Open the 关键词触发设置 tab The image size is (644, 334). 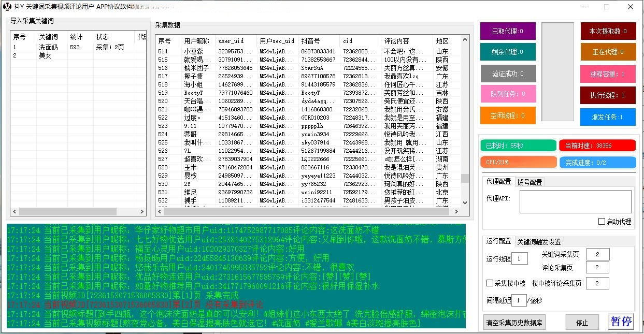[539, 242]
